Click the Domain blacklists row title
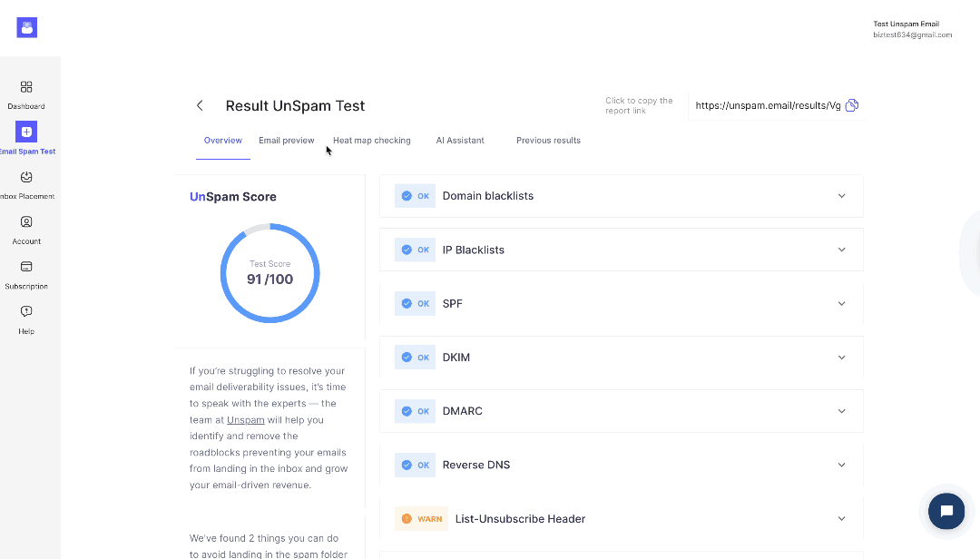Screen dimensions: 980x559 click(488, 196)
